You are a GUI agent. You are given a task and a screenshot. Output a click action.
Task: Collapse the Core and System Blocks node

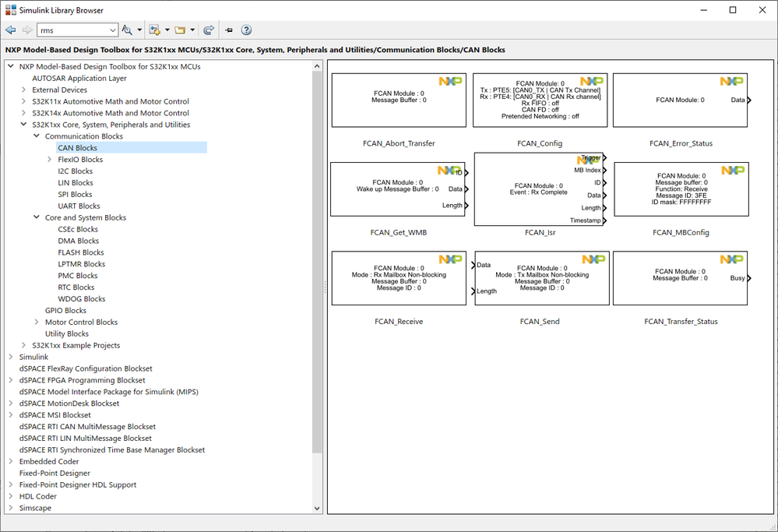click(x=37, y=217)
